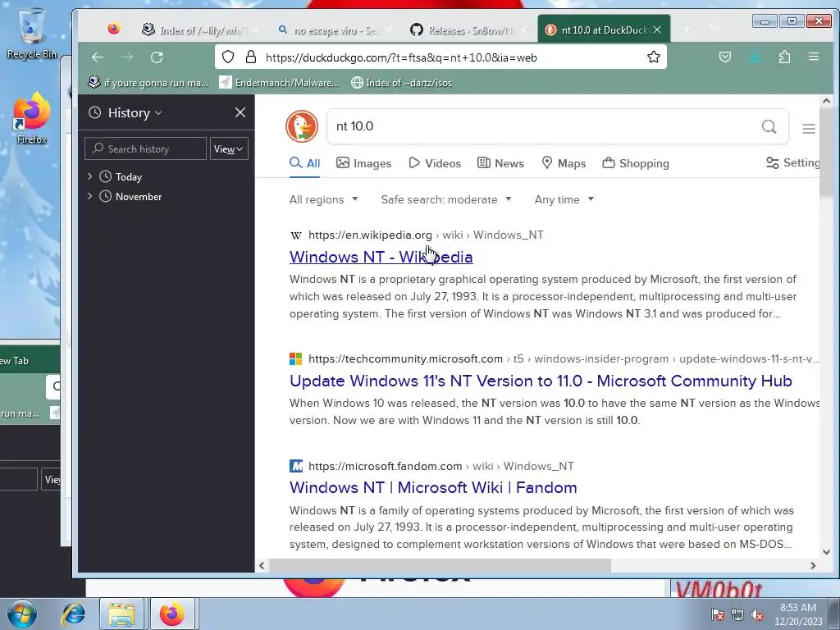Screen dimensions: 840x630
Task: Click the DuckDuckGo duck logo
Action: (302, 126)
